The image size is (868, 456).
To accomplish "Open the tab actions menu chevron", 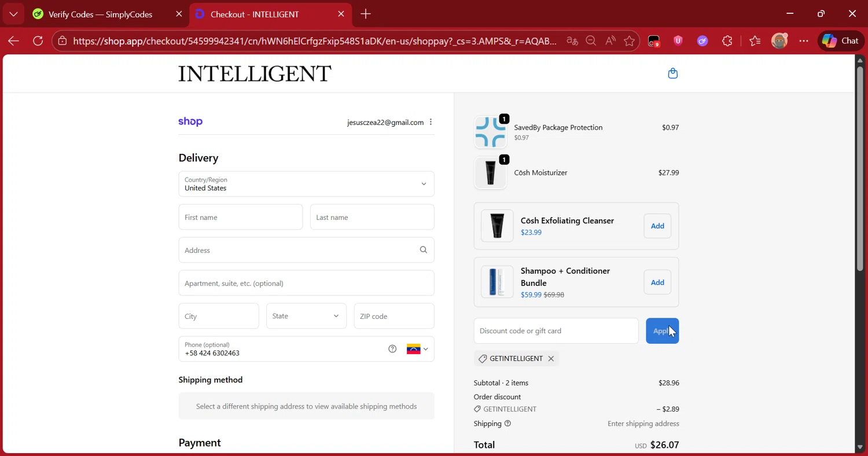I will coord(13,14).
